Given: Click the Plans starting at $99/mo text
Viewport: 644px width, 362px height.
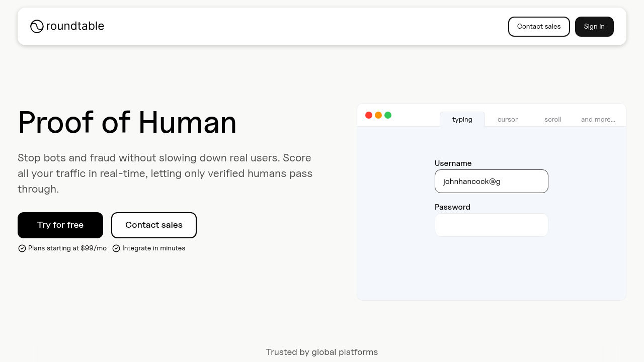Looking at the screenshot, I should (67, 248).
